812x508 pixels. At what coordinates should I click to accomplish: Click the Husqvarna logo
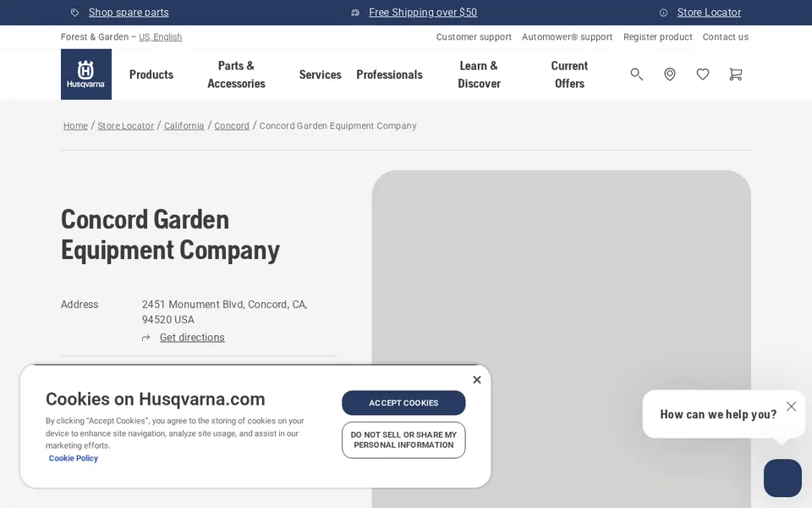86,75
